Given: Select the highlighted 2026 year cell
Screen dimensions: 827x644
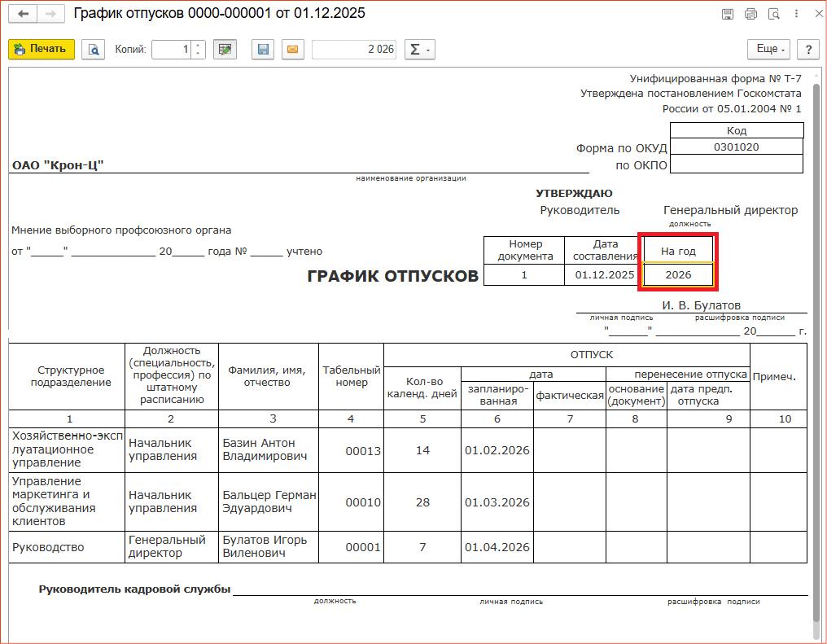Looking at the screenshot, I should 678,275.
